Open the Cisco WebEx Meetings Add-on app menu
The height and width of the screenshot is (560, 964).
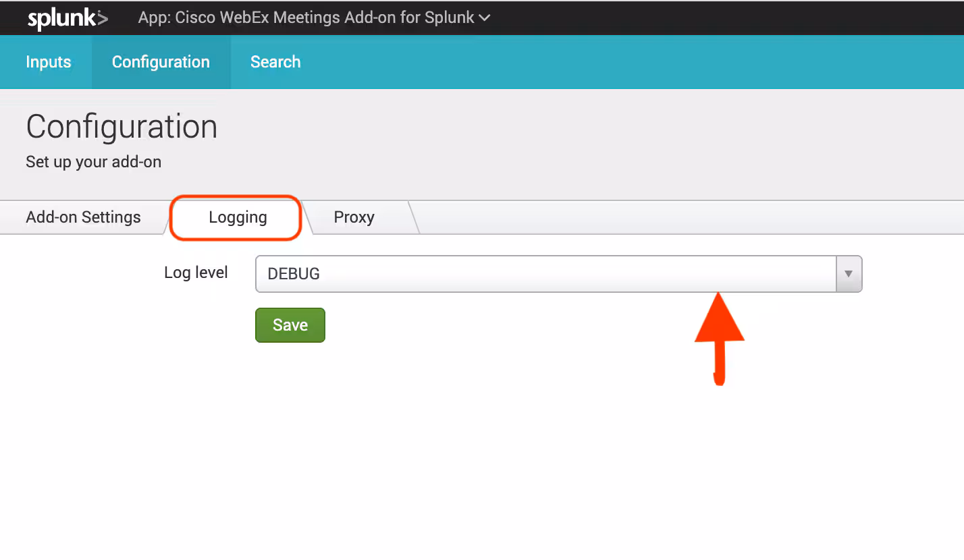[306, 18]
